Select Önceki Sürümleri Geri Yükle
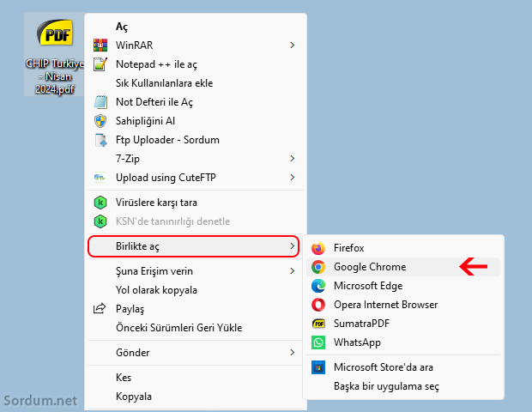The width and height of the screenshot is (532, 412). [195, 328]
